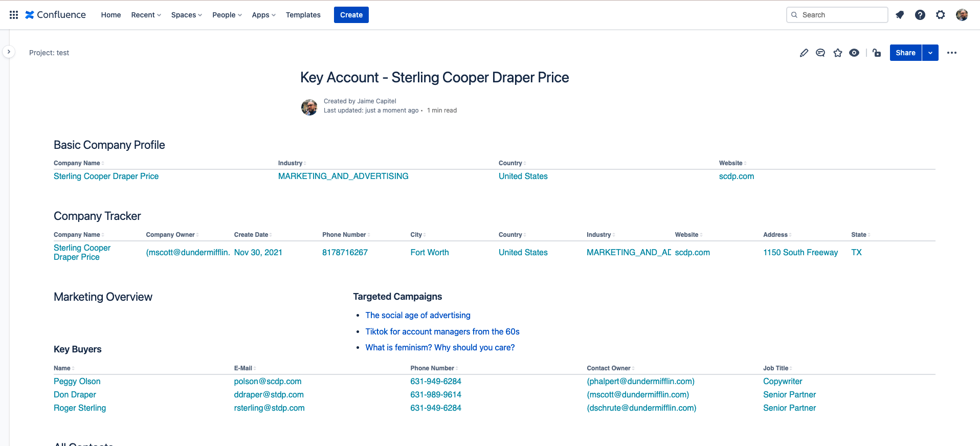Open the inline comments icon
The width and height of the screenshot is (980, 446).
pos(820,53)
